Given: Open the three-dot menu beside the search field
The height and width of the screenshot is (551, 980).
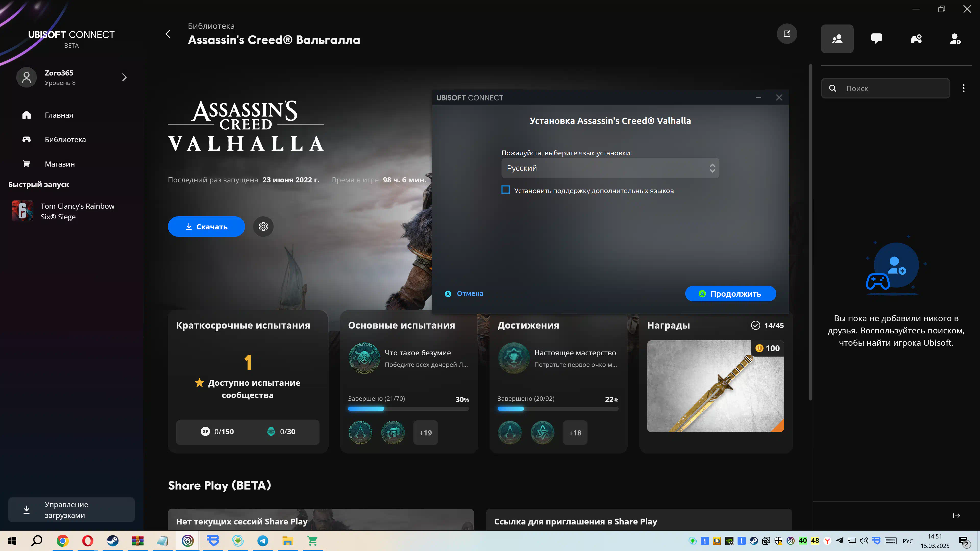Looking at the screenshot, I should [963, 89].
